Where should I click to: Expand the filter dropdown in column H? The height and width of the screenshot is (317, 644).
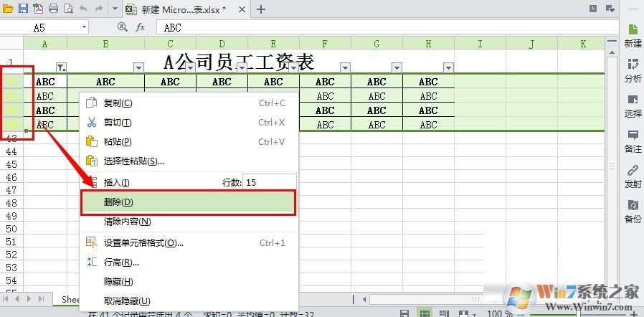pyautogui.click(x=448, y=67)
